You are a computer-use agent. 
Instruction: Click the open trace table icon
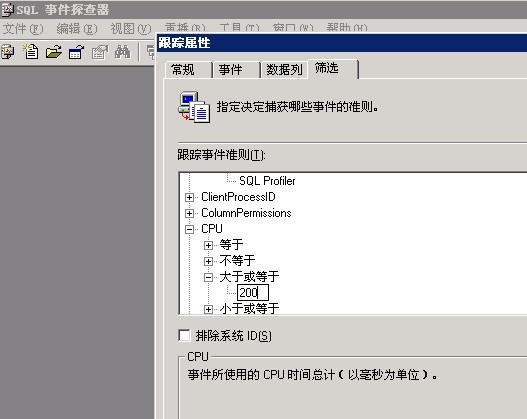click(x=77, y=52)
